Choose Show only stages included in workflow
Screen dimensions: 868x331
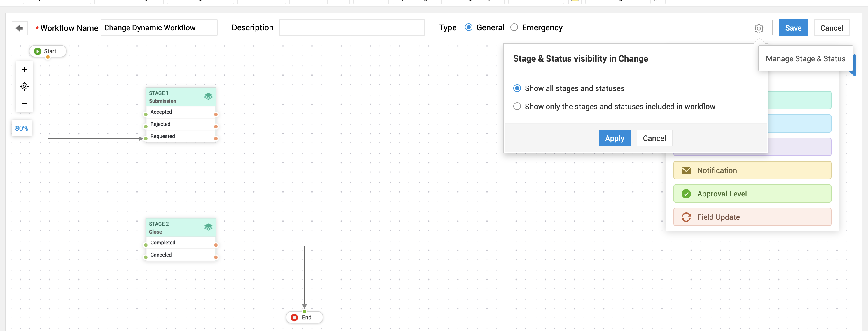click(517, 107)
